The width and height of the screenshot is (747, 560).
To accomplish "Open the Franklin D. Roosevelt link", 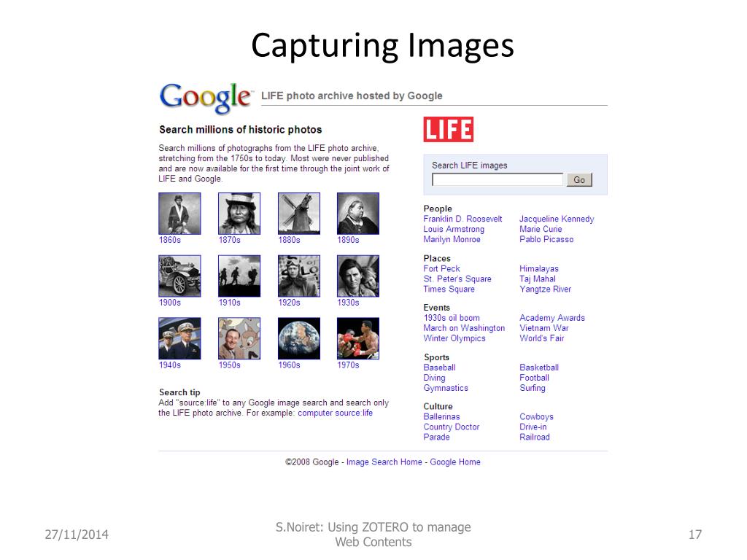I will [462, 219].
